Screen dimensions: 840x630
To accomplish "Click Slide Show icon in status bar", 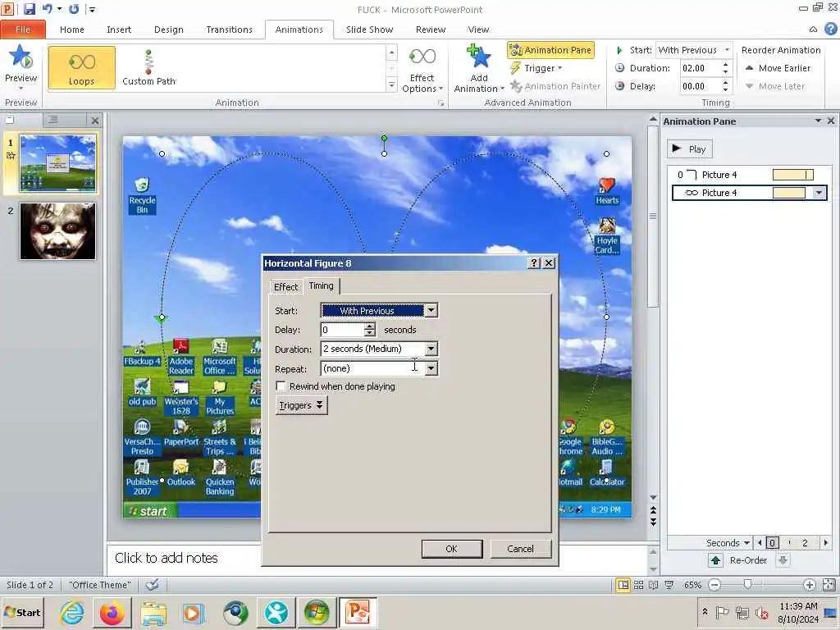I will coord(669,585).
